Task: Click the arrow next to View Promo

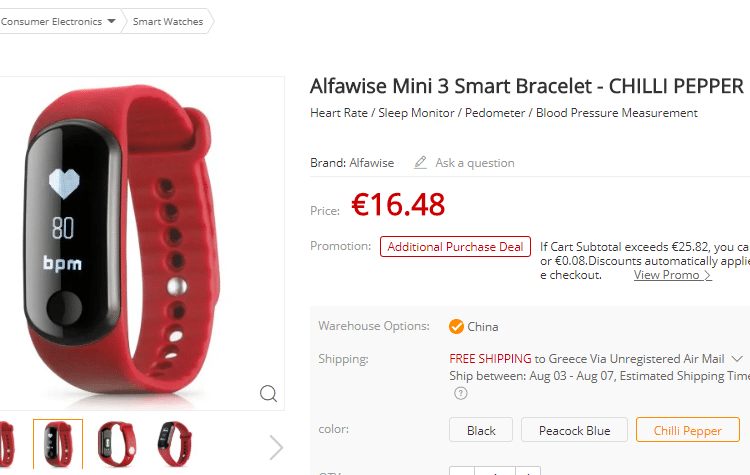Action: [707, 276]
